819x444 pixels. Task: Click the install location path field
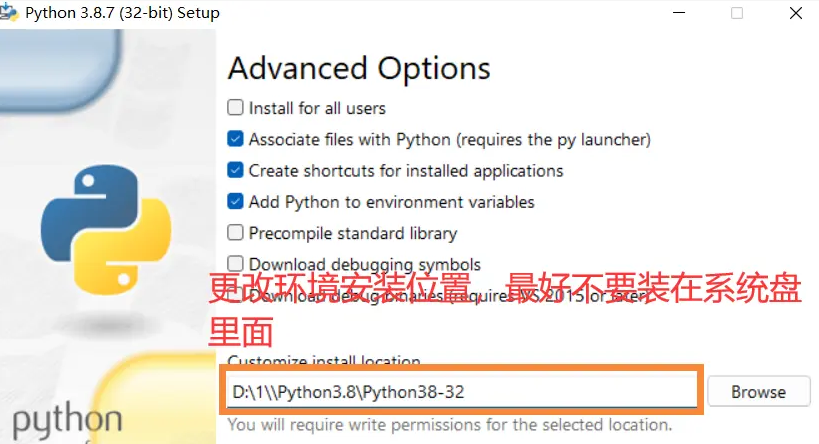[x=462, y=392]
